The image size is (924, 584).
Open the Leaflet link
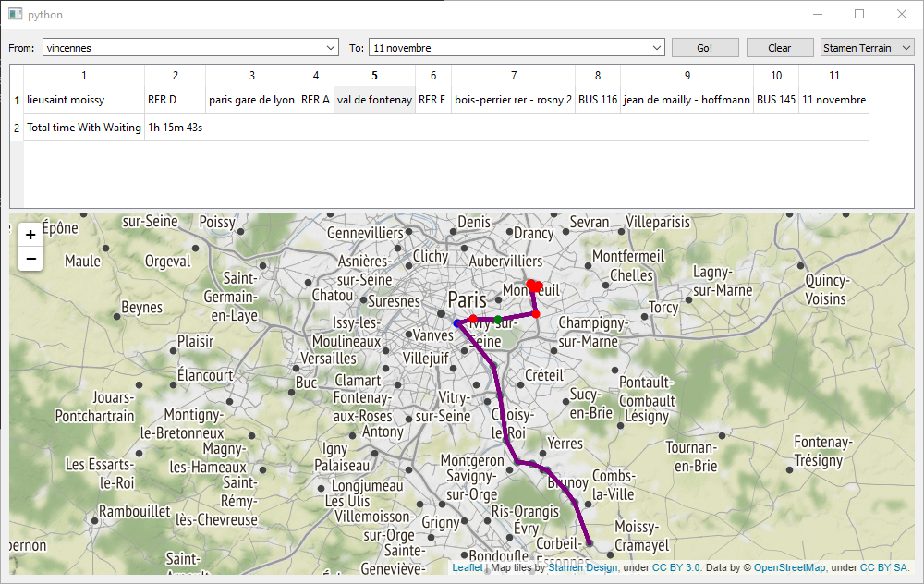[468, 567]
